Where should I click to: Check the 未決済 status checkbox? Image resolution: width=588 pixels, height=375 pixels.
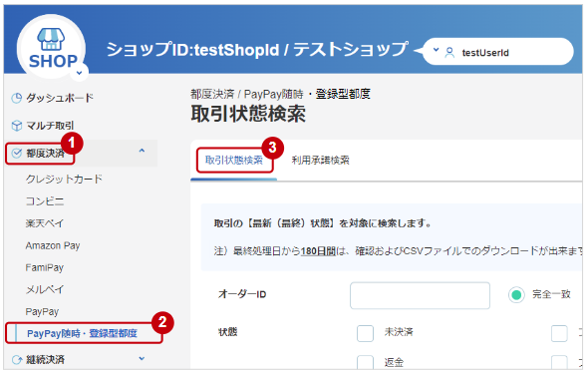(365, 333)
